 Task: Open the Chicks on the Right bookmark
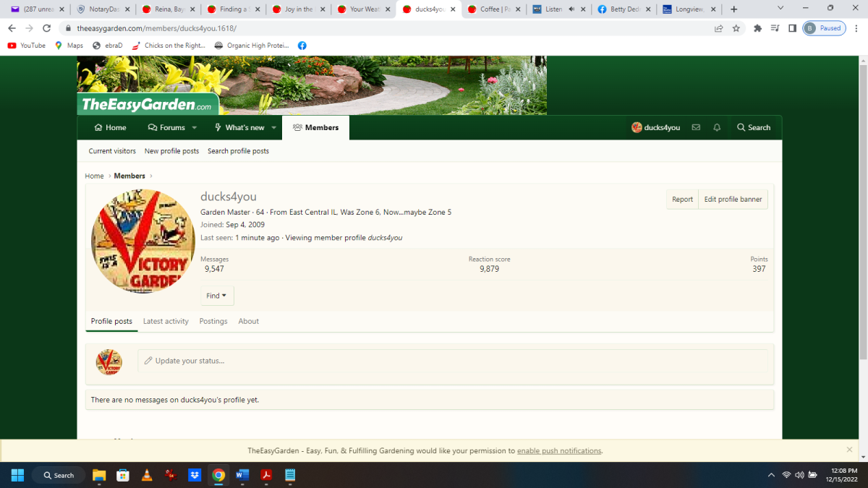coord(168,46)
